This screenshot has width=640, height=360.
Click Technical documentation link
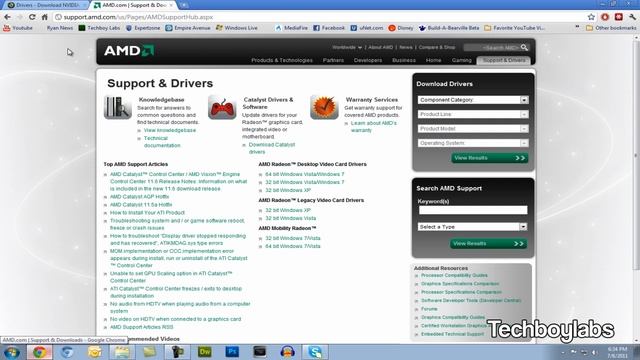pos(162,142)
